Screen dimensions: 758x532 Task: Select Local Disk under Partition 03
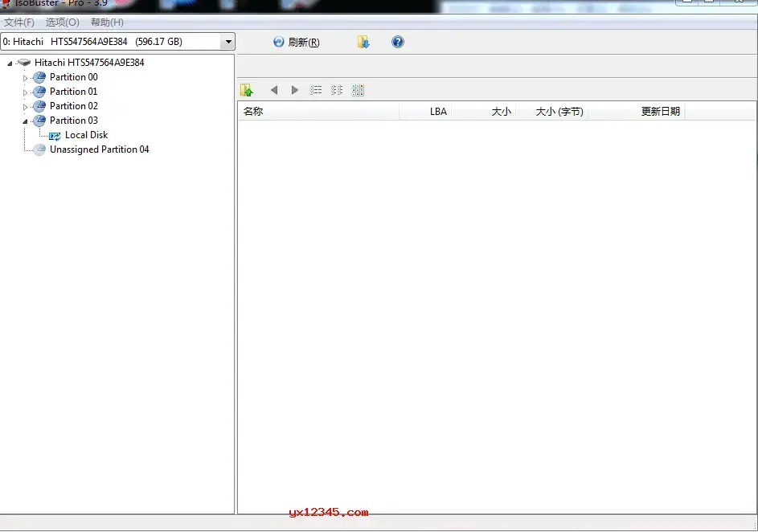pos(87,135)
